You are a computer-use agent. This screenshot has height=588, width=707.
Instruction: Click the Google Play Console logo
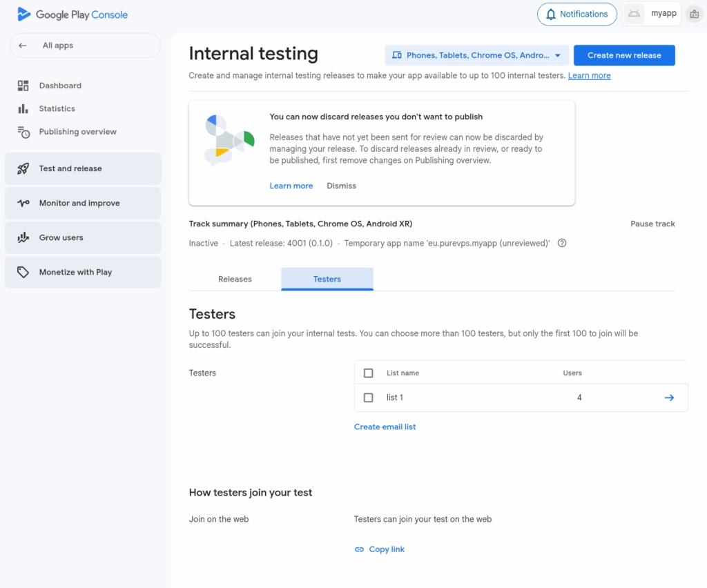pos(72,14)
